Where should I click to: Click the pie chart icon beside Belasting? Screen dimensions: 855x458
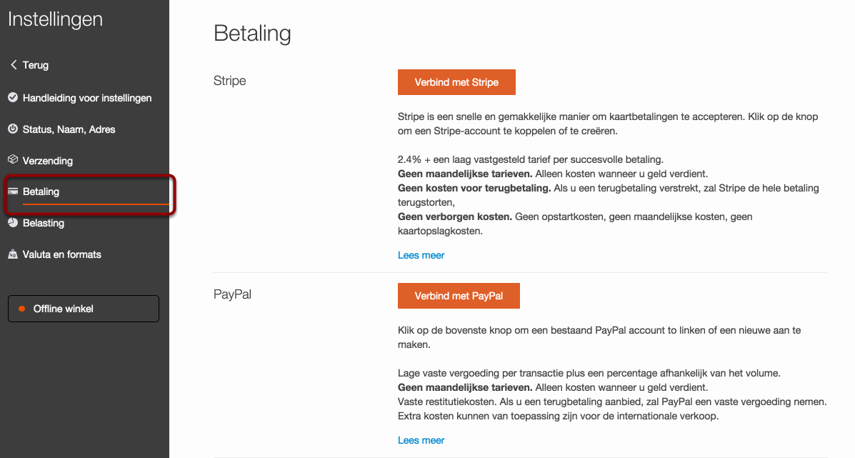(x=13, y=223)
